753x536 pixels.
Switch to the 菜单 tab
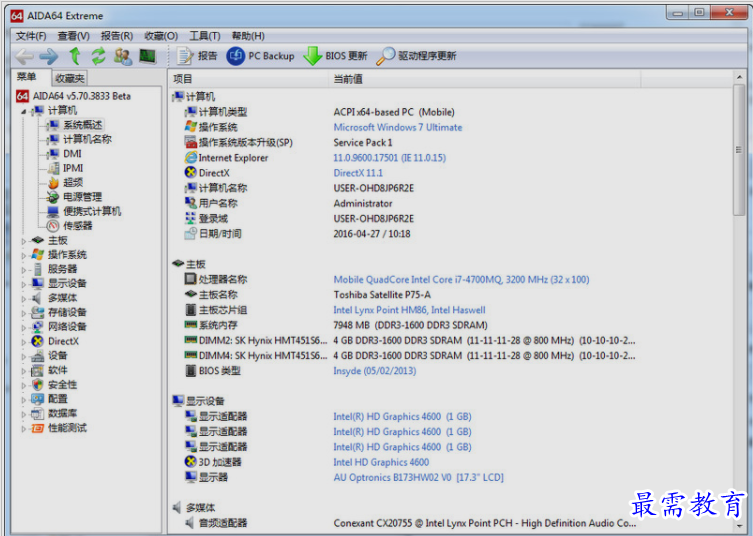(26, 77)
